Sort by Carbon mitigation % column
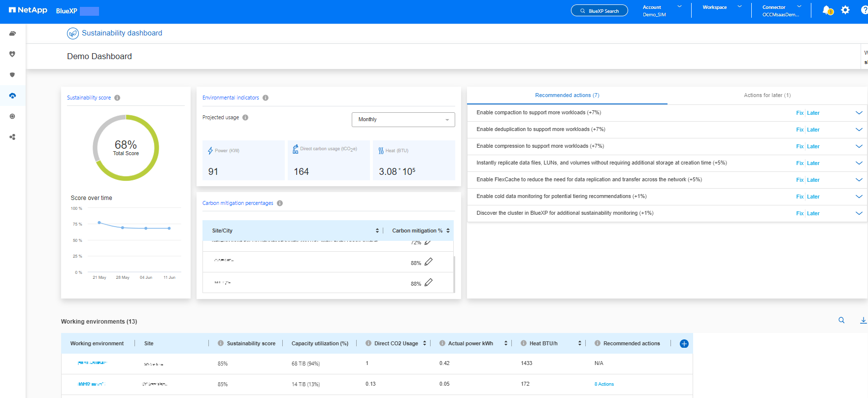Screen dimensions: 868x398 pyautogui.click(x=448, y=231)
